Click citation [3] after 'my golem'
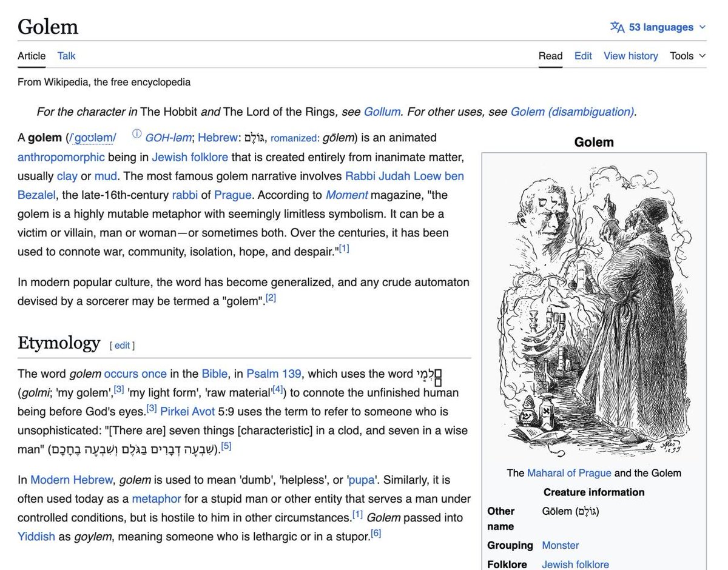728x570 pixels. 119,389
